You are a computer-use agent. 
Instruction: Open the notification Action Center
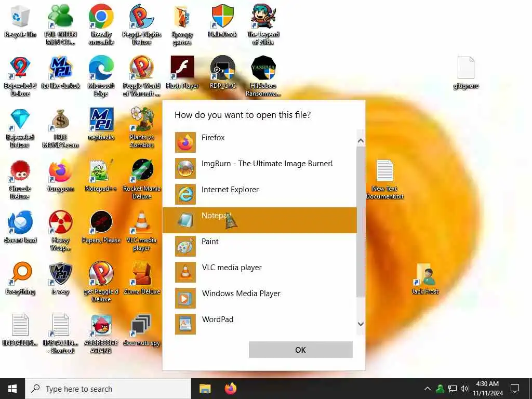pyautogui.click(x=515, y=389)
